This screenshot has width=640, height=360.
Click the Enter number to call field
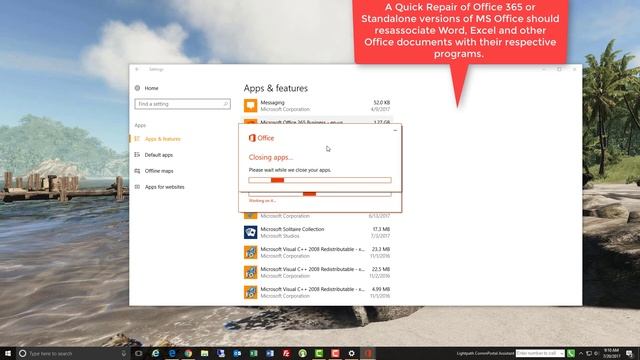tap(540, 353)
